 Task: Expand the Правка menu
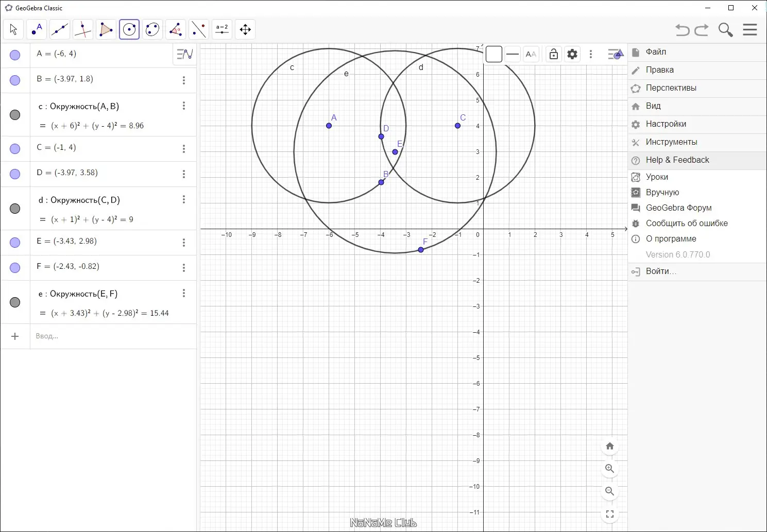click(697, 70)
